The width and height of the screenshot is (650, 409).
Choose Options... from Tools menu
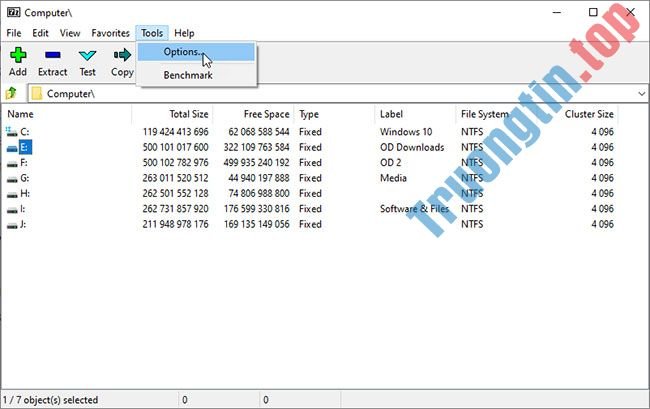tap(196, 52)
